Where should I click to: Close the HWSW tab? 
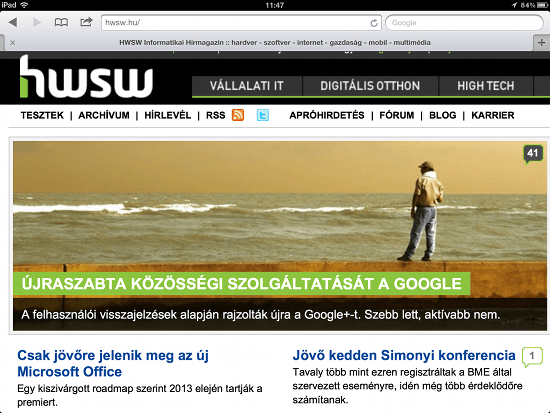click(x=13, y=42)
